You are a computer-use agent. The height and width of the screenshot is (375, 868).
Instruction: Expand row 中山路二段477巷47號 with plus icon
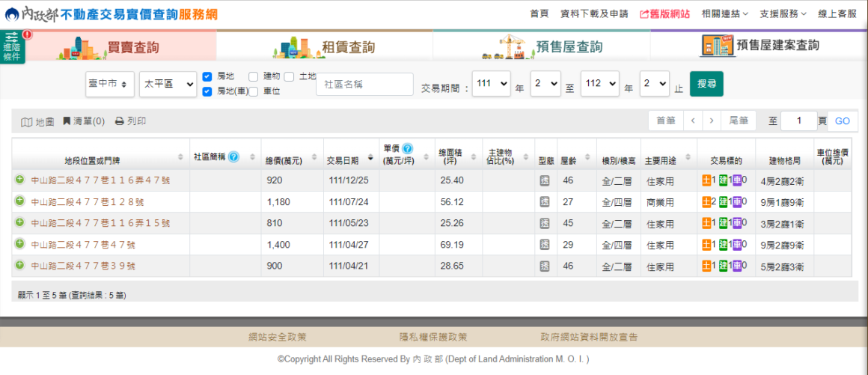(x=19, y=244)
